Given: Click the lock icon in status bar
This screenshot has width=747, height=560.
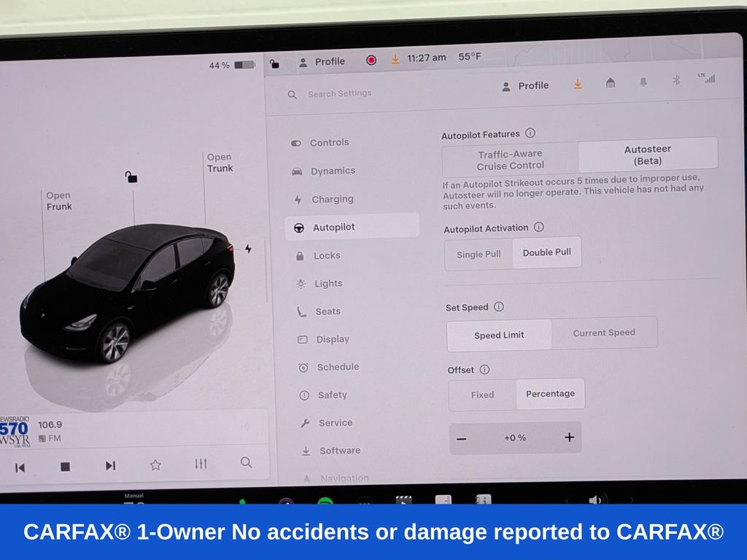Looking at the screenshot, I should 274,63.
